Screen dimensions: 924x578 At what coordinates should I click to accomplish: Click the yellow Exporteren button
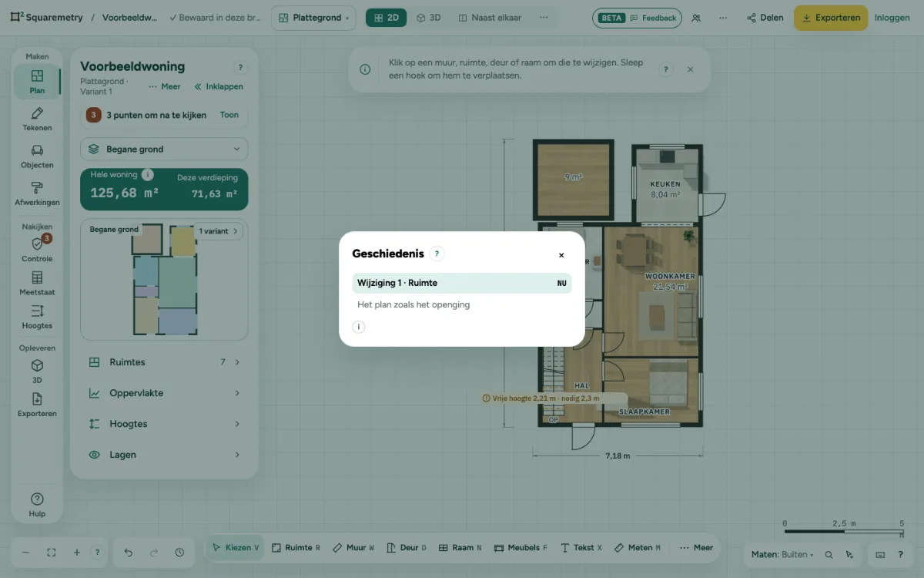coord(831,18)
